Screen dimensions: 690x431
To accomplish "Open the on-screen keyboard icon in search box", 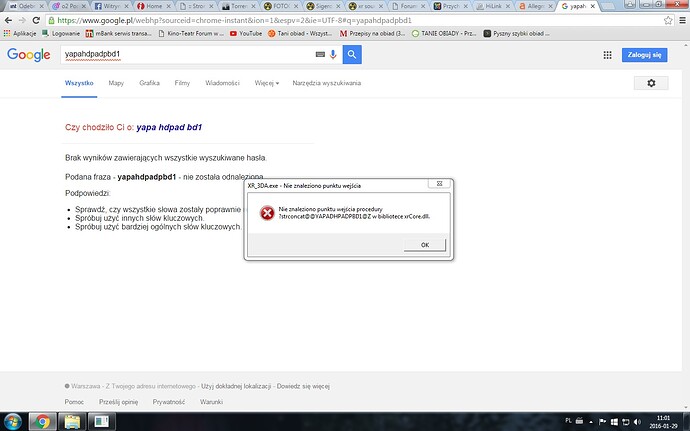I will [x=318, y=54].
